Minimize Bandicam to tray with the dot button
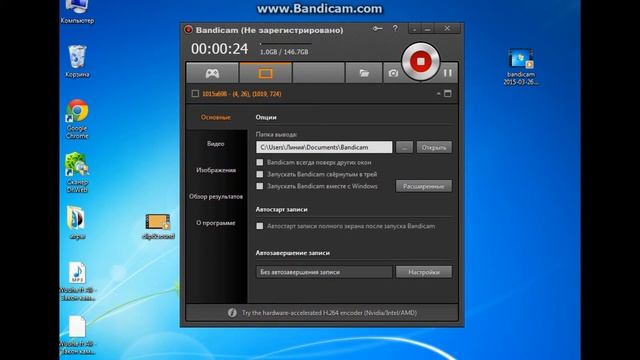This screenshot has height=360, width=640. coord(415,29)
